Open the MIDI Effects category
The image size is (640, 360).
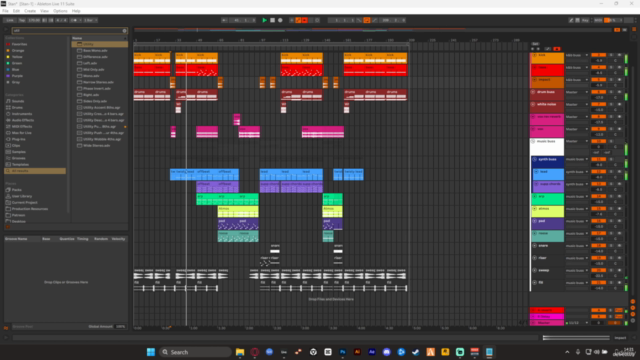22,127
